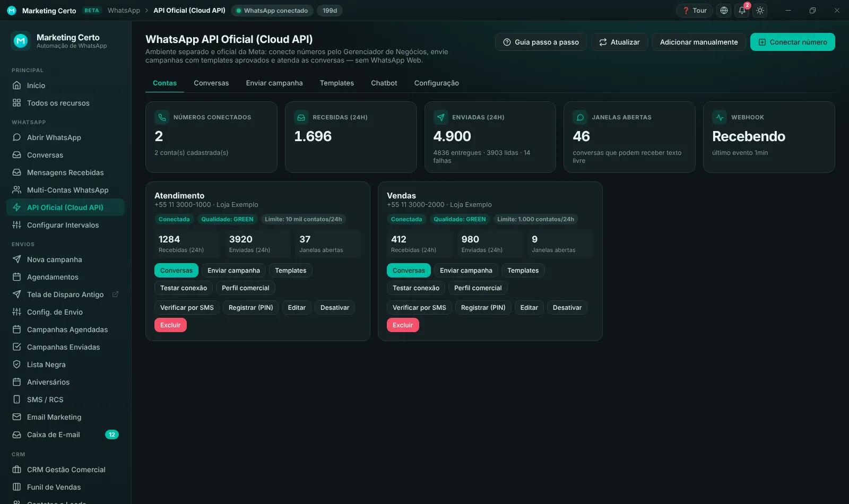The image size is (849, 504).
Task: Open the globe language icon
Action: tap(724, 11)
